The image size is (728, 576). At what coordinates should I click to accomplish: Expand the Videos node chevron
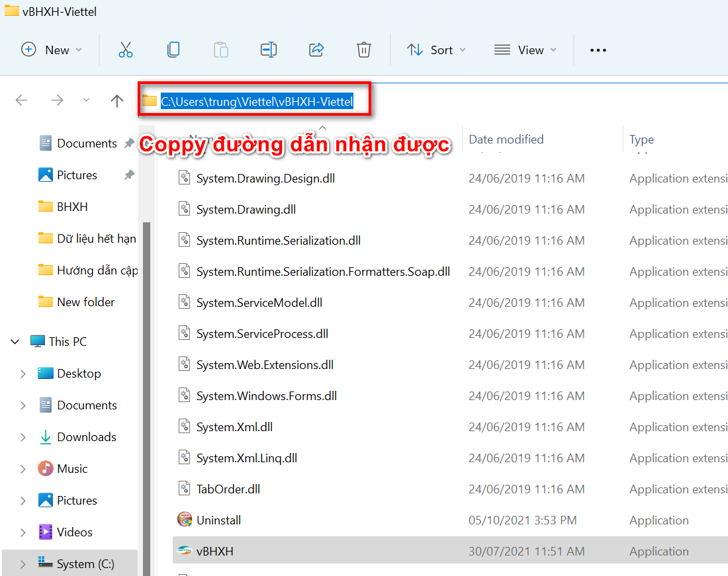click(23, 532)
